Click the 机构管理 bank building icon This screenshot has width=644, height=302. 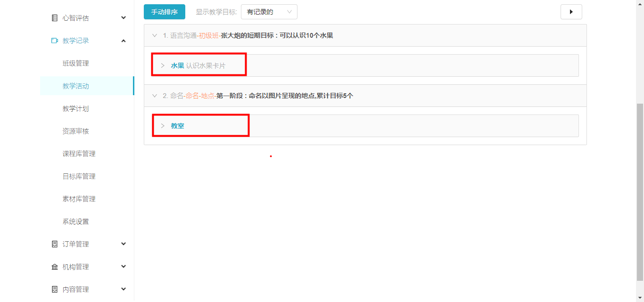coord(55,267)
